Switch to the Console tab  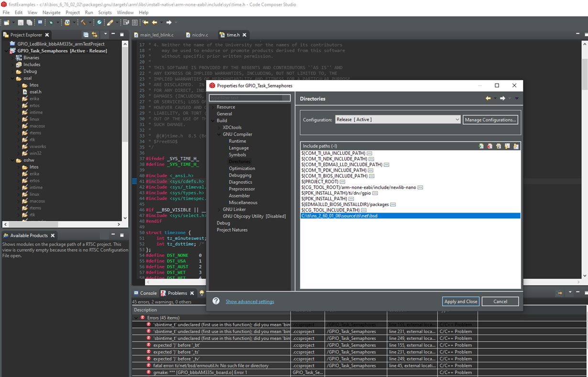coord(148,293)
